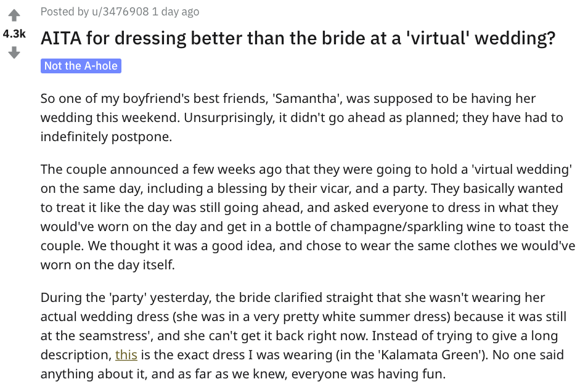Click the '1 day ago' timestamp

176,12
